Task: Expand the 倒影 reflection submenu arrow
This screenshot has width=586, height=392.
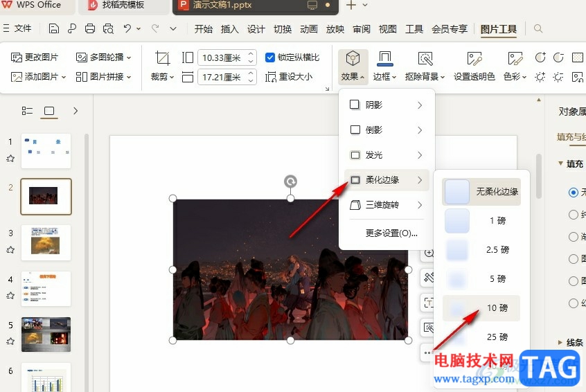Action: [x=420, y=130]
